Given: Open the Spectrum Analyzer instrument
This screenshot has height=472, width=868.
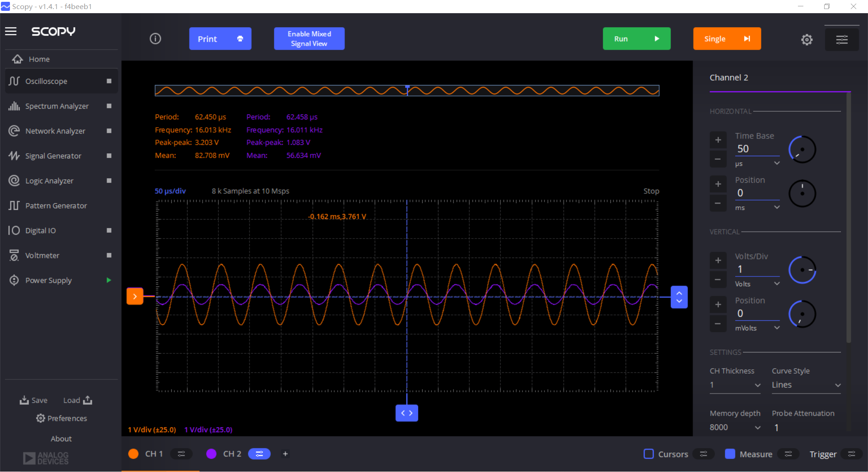Looking at the screenshot, I should point(57,106).
